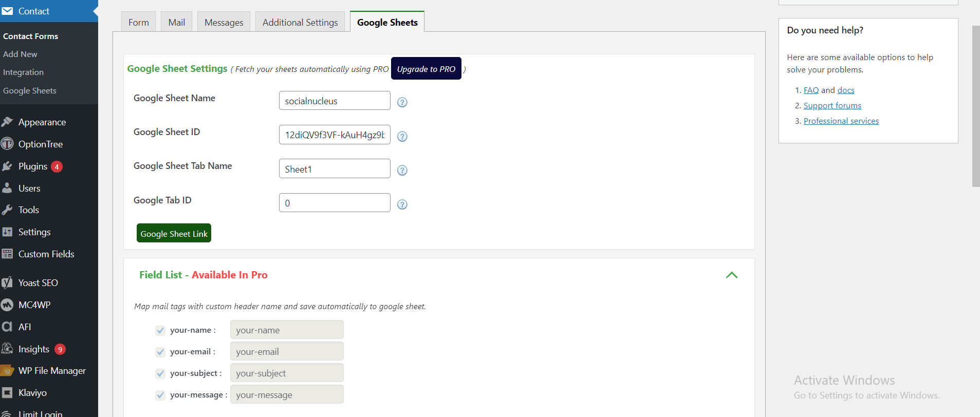This screenshot has width=980, height=417.
Task: Open the Additional Settings tab
Action: point(300,22)
